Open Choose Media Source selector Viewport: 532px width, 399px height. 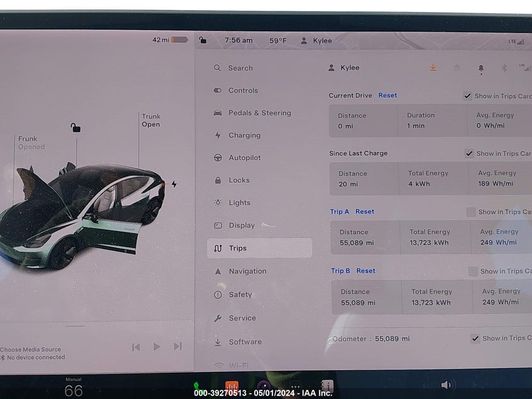31,349
